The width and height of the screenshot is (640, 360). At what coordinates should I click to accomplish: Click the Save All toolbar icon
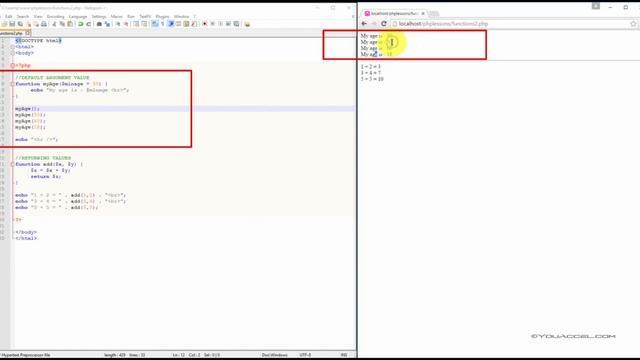point(20,24)
